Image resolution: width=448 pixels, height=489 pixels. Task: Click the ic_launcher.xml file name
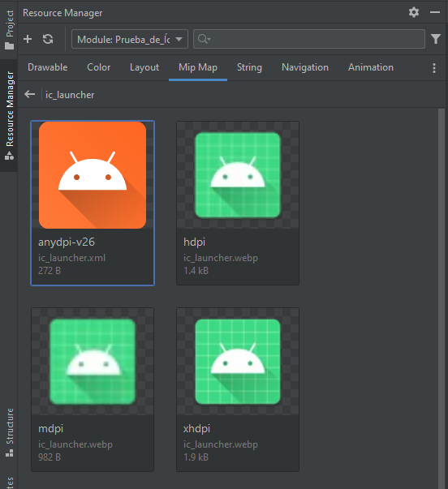[71, 258]
